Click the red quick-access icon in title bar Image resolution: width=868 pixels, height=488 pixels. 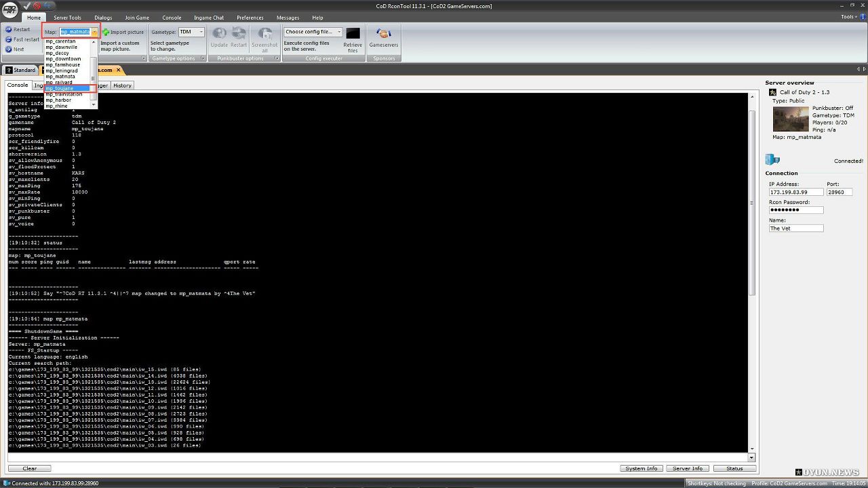pyautogui.click(x=37, y=5)
